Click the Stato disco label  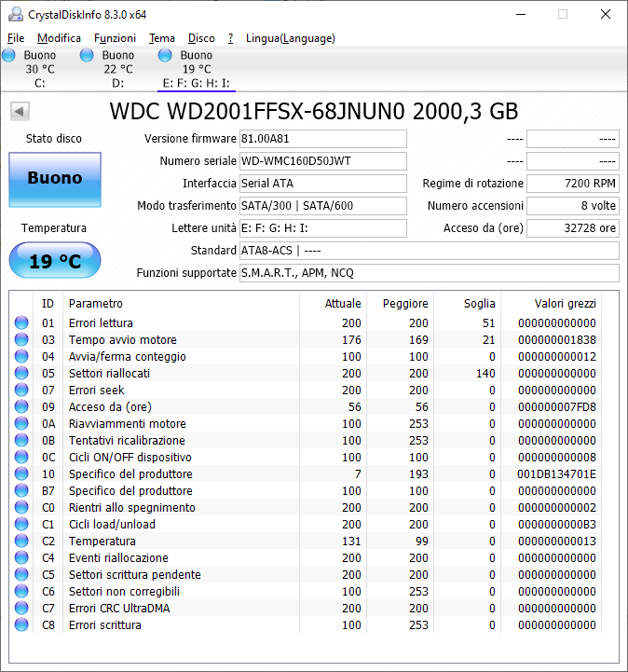53,139
